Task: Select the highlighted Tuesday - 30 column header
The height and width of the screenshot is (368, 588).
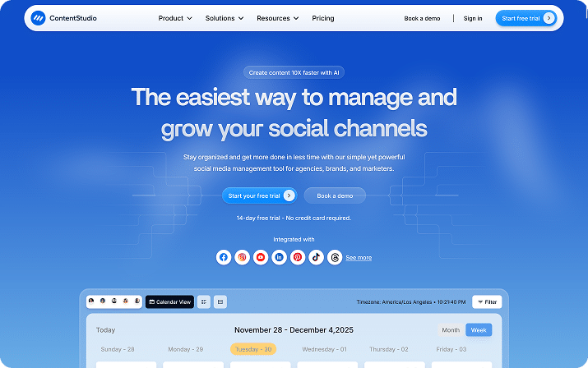Action: pos(253,349)
